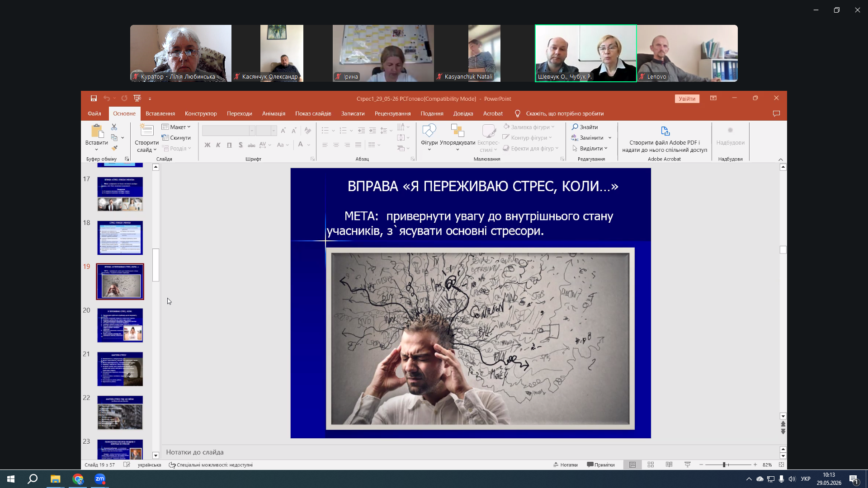Click the bullet list icon

click(x=325, y=131)
